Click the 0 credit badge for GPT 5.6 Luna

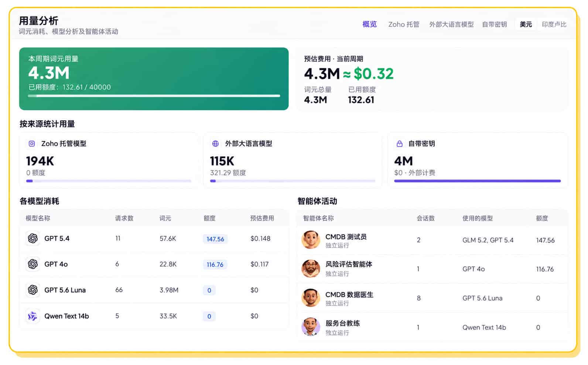tap(209, 290)
